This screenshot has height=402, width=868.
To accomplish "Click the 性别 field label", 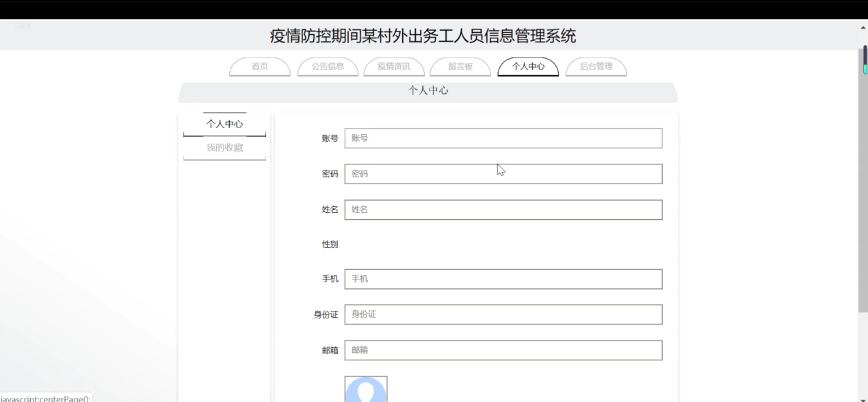I will pos(330,244).
